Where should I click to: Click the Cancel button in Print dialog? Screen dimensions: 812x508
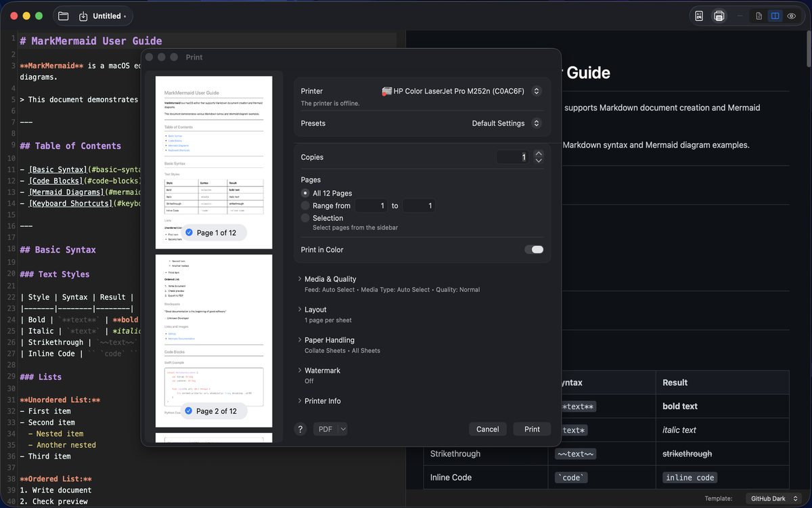point(488,429)
